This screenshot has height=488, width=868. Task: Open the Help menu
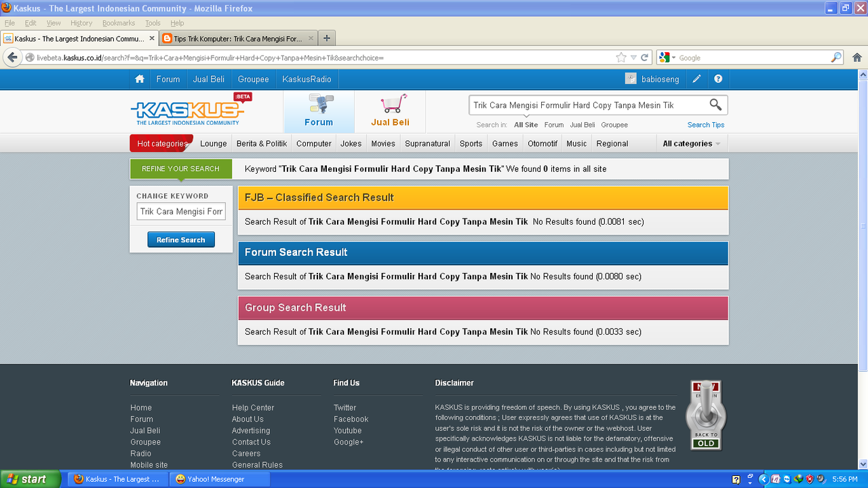pyautogui.click(x=177, y=23)
